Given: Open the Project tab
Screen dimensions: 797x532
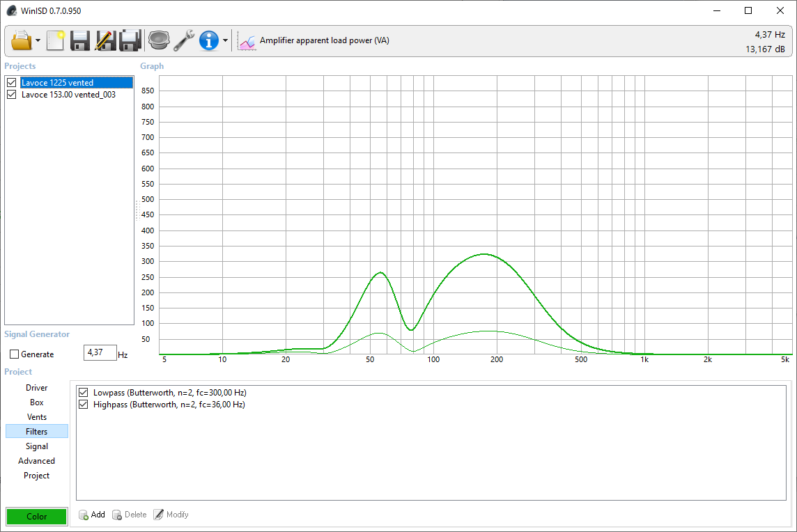Looking at the screenshot, I should coord(37,476).
